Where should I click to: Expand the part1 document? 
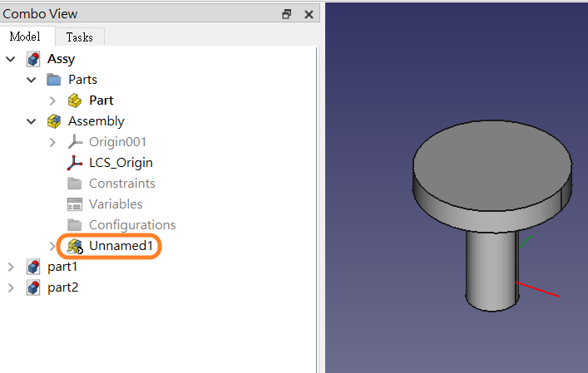coord(11,267)
